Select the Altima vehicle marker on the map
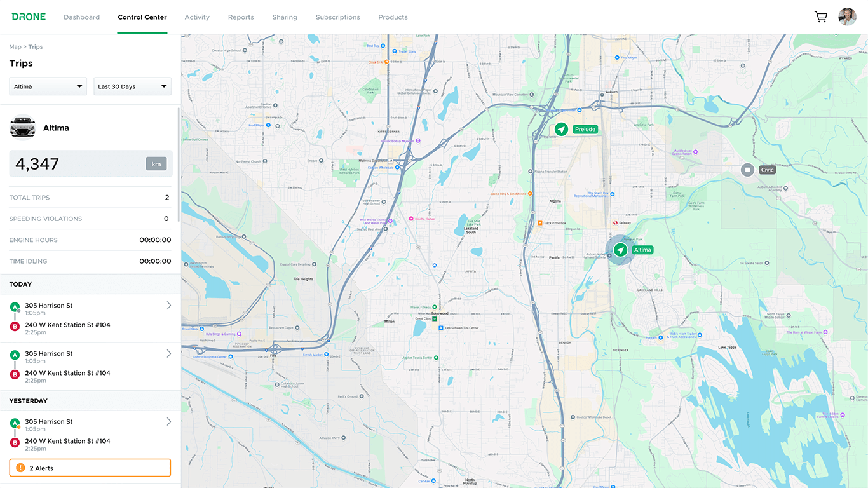The width and height of the screenshot is (868, 488). click(620, 250)
